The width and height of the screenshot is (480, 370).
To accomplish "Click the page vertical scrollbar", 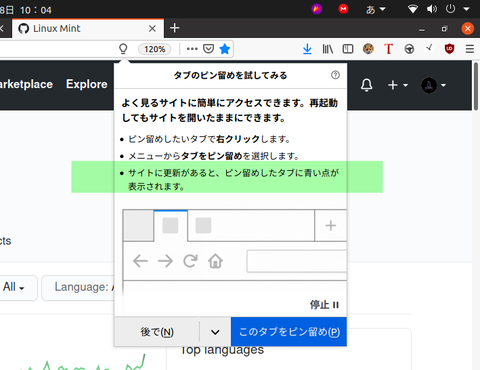I will coord(476,86).
